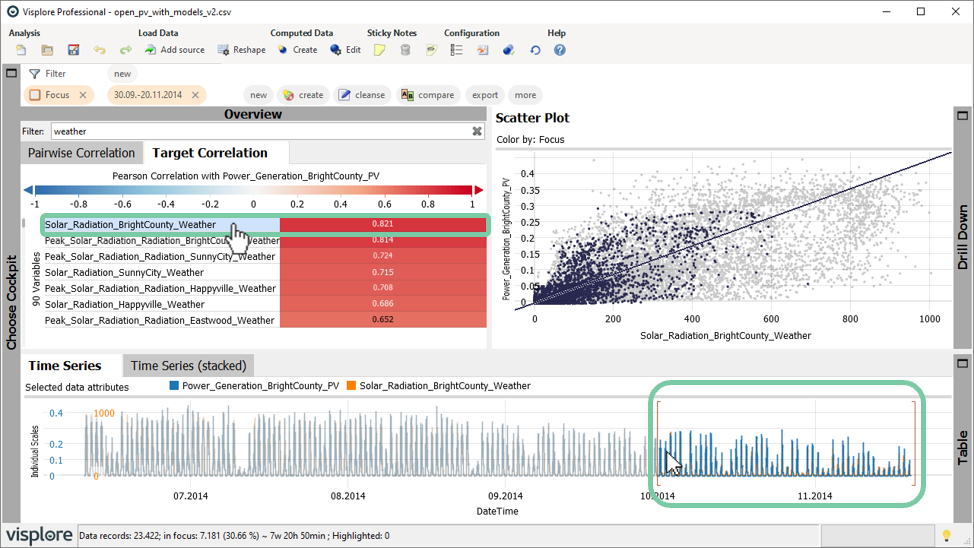Open the Choose Cockpit side panel

[11, 303]
